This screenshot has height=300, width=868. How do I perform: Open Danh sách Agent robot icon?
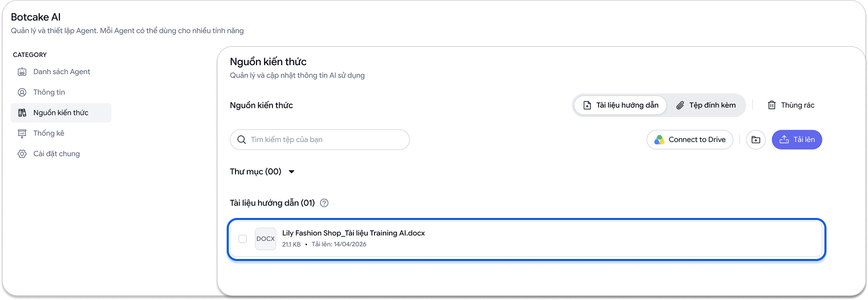[22, 72]
